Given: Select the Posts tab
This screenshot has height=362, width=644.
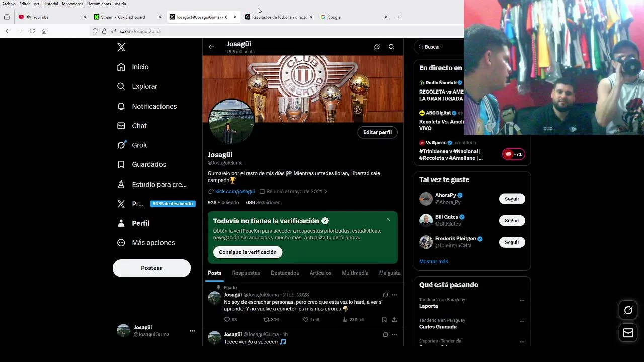Looking at the screenshot, I should pos(215,273).
